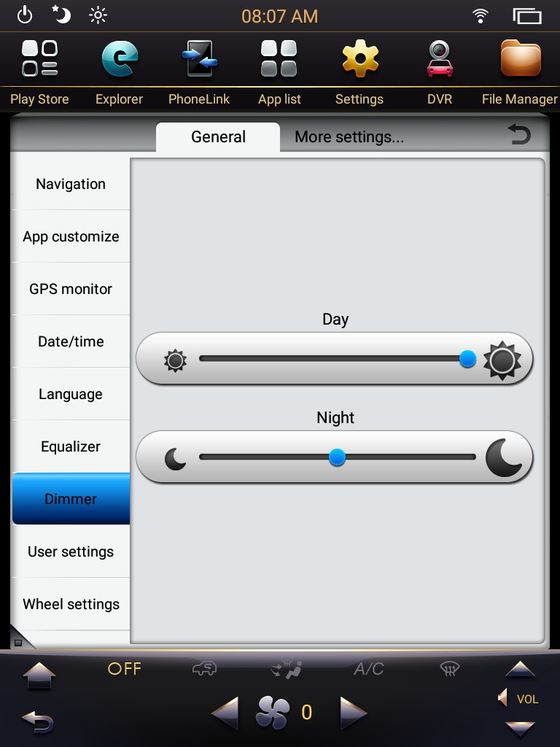
Task: Increase fan speed with right arrow
Action: 354,713
